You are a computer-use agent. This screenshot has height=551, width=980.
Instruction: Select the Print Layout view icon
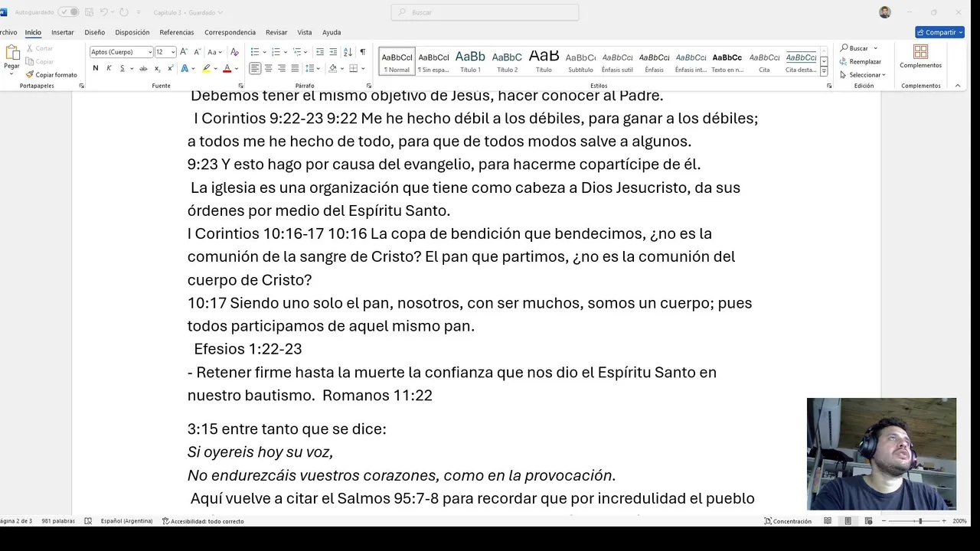848,521
